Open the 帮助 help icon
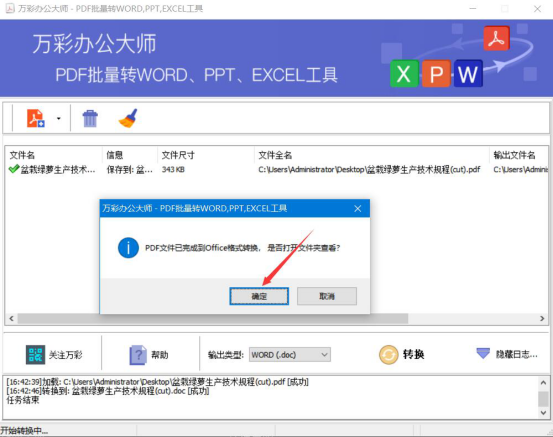Image resolution: width=553 pixels, height=437 pixels. tap(138, 354)
